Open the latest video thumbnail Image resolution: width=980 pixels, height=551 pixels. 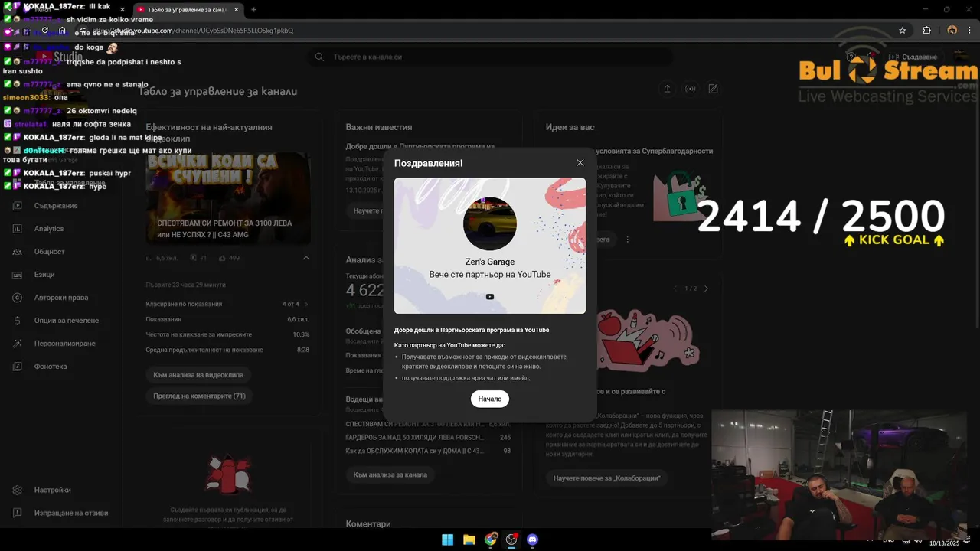(x=228, y=197)
